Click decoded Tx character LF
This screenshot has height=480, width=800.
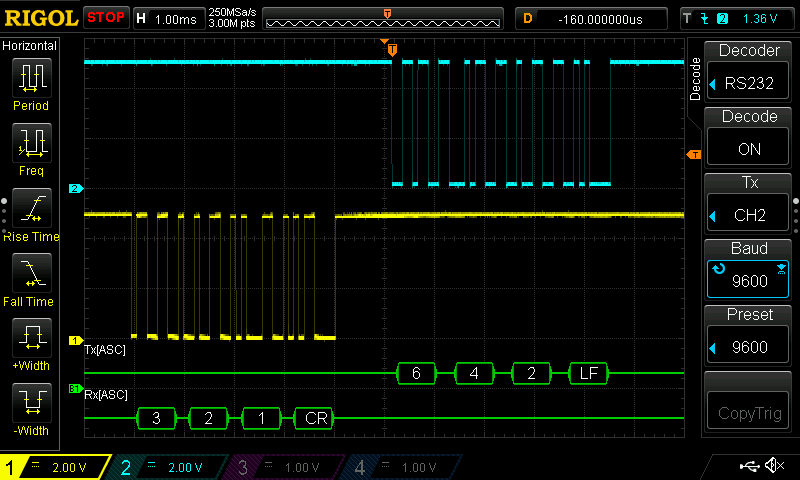coord(589,373)
